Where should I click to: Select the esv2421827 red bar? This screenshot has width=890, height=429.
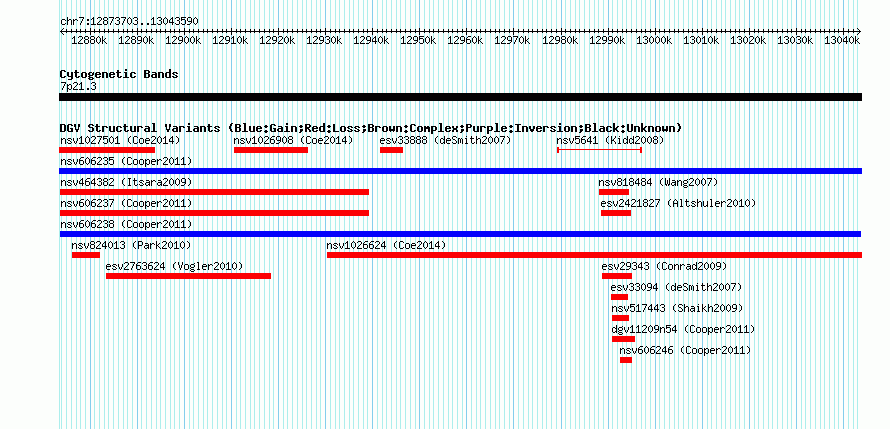616,213
